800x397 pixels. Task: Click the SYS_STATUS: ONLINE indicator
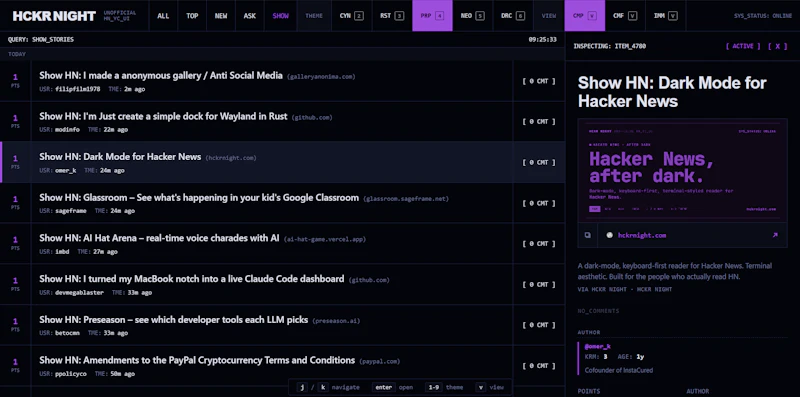click(763, 16)
